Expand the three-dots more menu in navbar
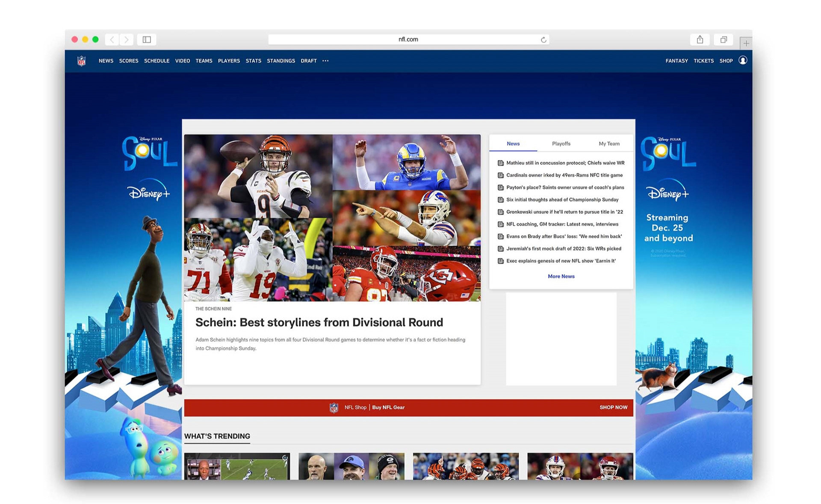821x504 pixels. click(x=325, y=61)
